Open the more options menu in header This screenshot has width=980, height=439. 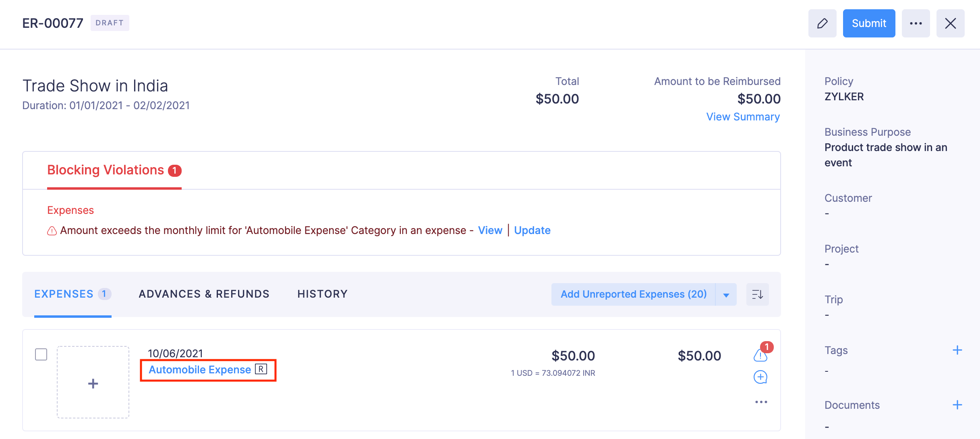click(x=916, y=23)
